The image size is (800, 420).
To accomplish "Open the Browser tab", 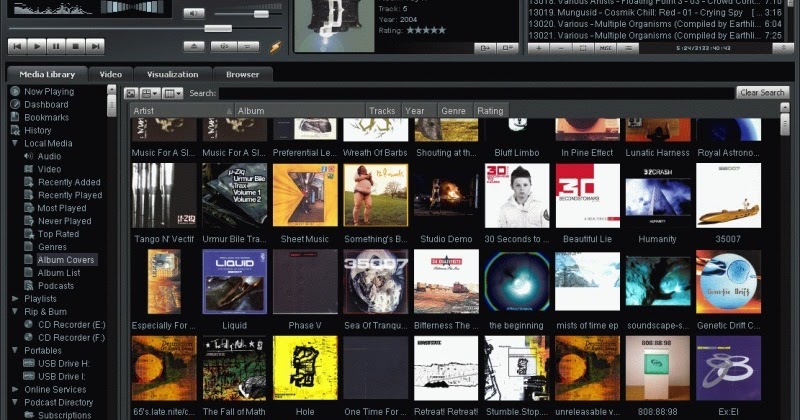I will pos(242,75).
